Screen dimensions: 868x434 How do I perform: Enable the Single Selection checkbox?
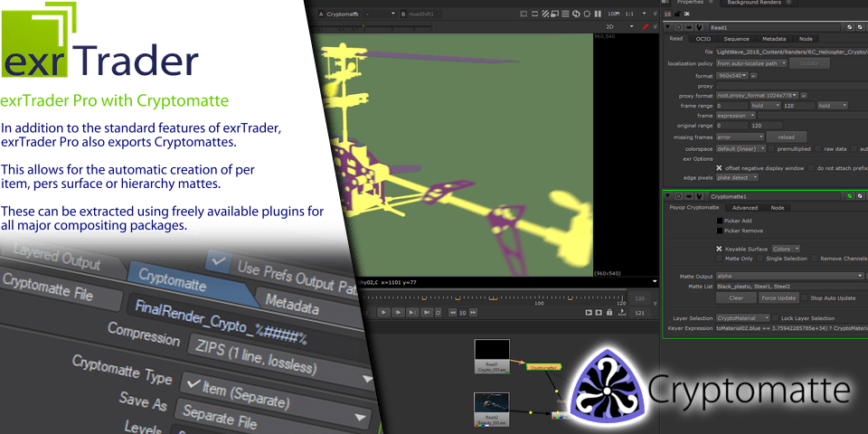760,259
